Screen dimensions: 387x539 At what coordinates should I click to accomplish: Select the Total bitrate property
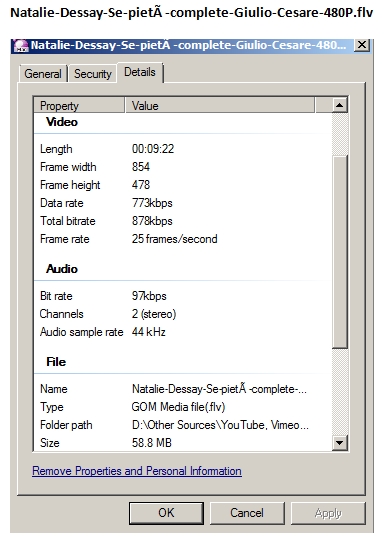(x=68, y=221)
